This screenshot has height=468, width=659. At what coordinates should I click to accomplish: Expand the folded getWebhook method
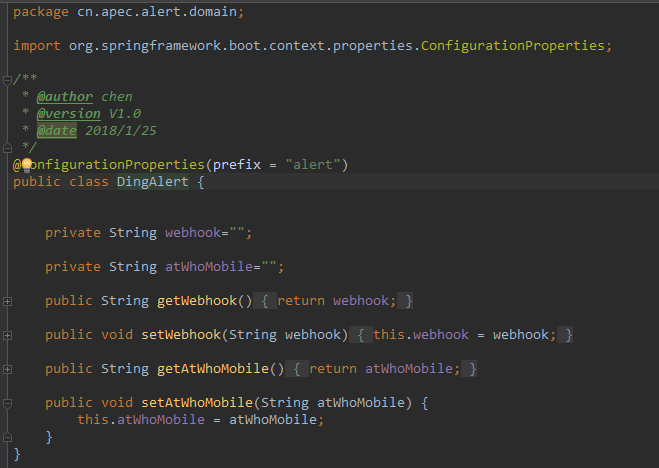click(x=7, y=301)
